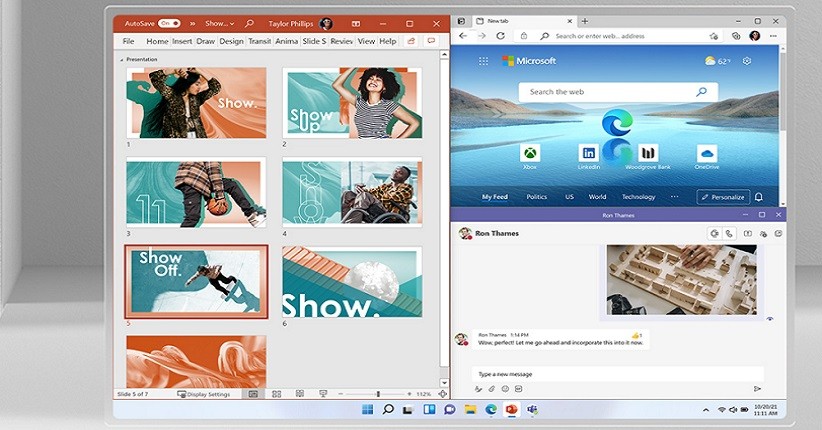Image resolution: width=822 pixels, height=430 pixels.
Task: Attach a file in Teams chat
Action: coord(492,389)
